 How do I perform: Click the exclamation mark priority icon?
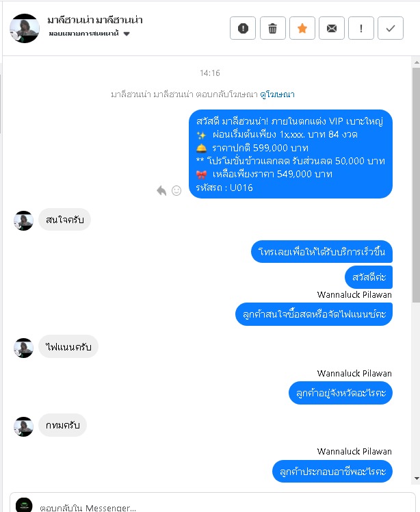[361, 28]
